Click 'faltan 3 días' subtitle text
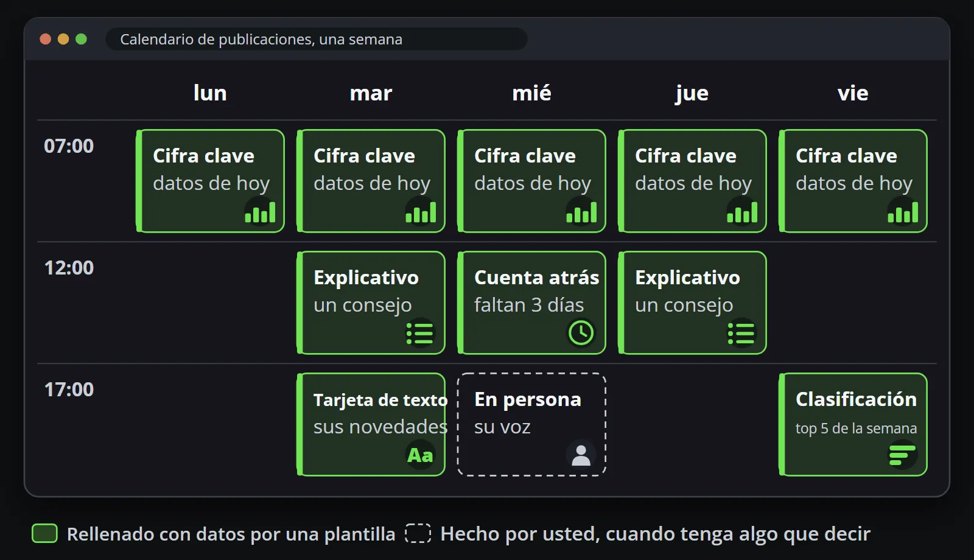 [529, 305]
